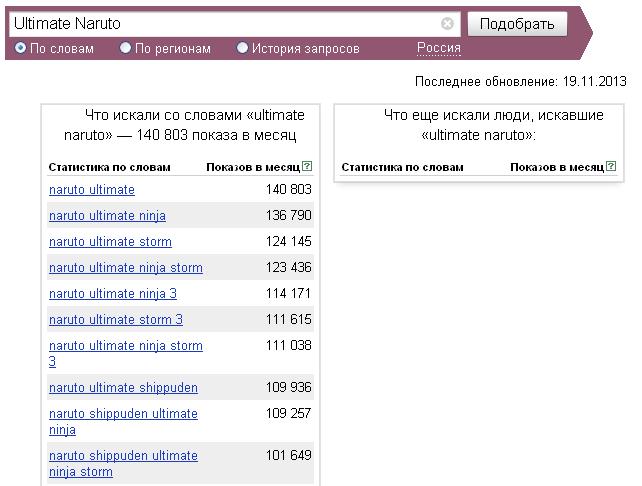Open the 'naruto ultimate' link
Screen dimensions: 642x486
92,190
